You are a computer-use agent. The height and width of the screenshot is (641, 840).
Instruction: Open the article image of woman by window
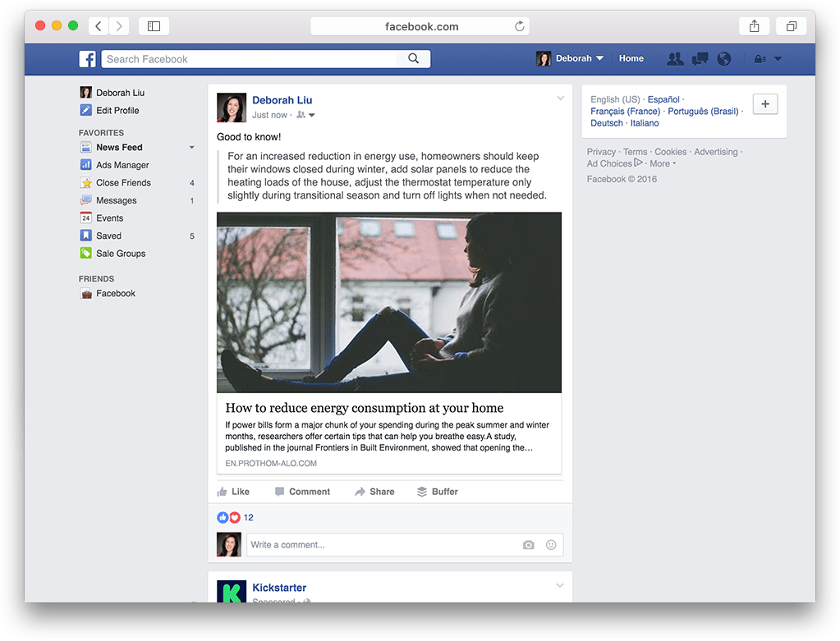[x=388, y=303]
